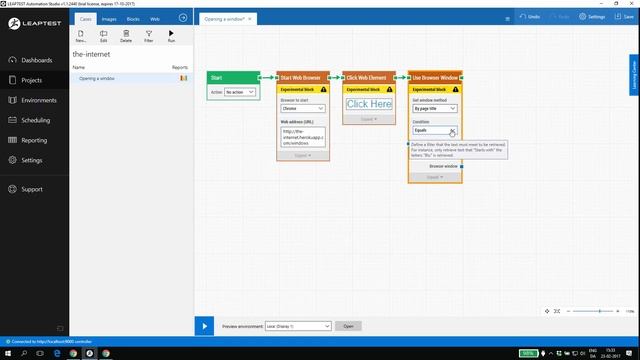This screenshot has width=640, height=360.
Task: Open the Learning Center side tab
Action: pyautogui.click(x=634, y=75)
